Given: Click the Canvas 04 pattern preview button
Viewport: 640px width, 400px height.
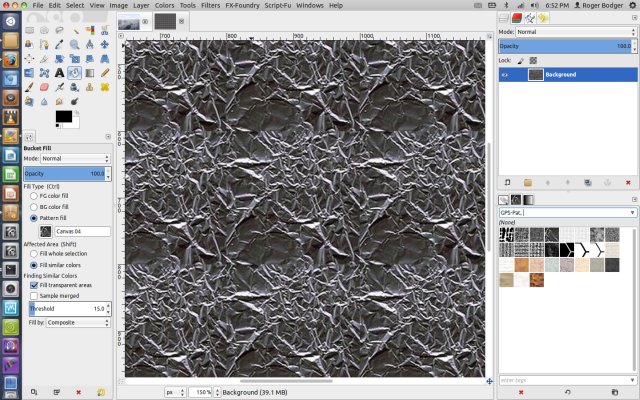Looking at the screenshot, I should [46, 231].
